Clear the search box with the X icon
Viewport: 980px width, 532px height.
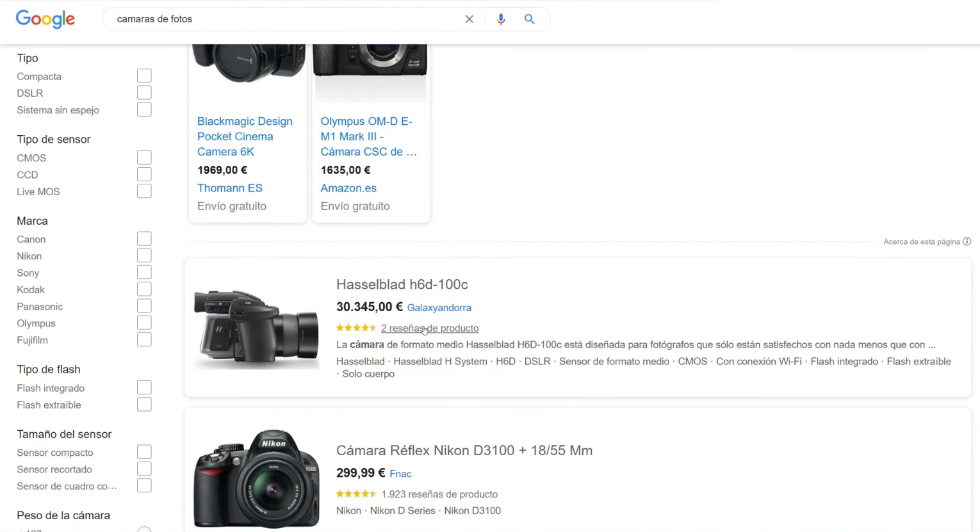470,19
